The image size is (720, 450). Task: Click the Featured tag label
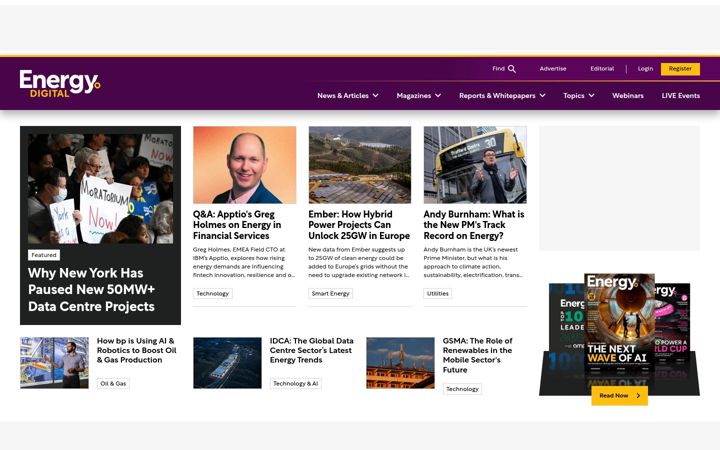pyautogui.click(x=44, y=255)
